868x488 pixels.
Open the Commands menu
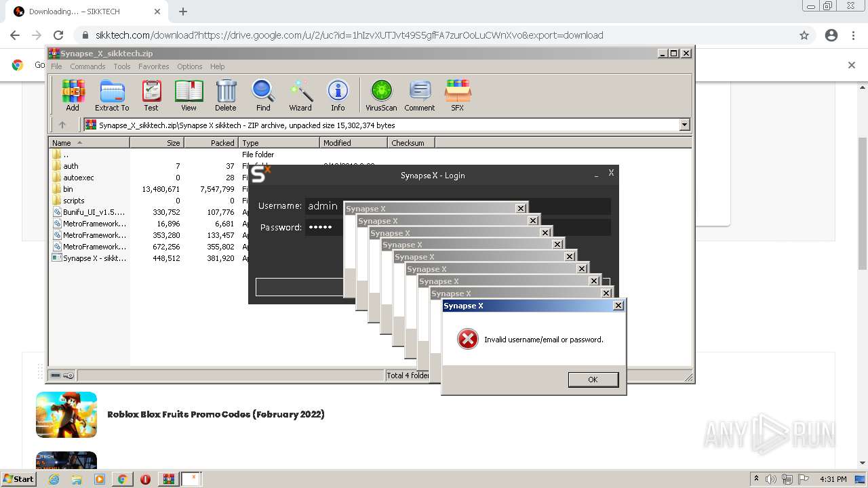click(87, 66)
